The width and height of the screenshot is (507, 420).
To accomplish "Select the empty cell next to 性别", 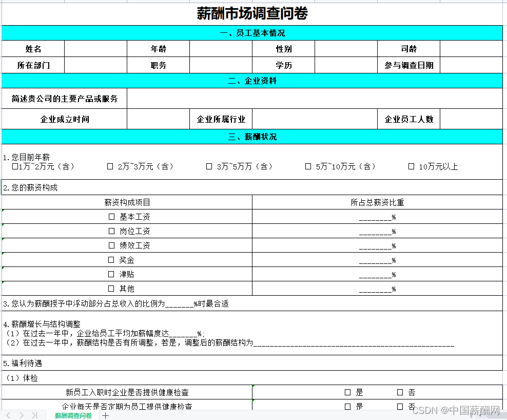I will (x=346, y=49).
